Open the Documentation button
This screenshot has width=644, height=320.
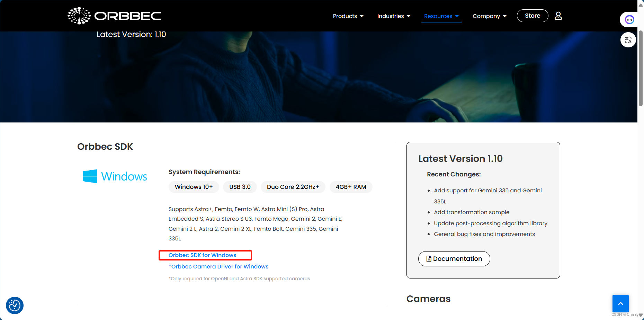point(454,259)
